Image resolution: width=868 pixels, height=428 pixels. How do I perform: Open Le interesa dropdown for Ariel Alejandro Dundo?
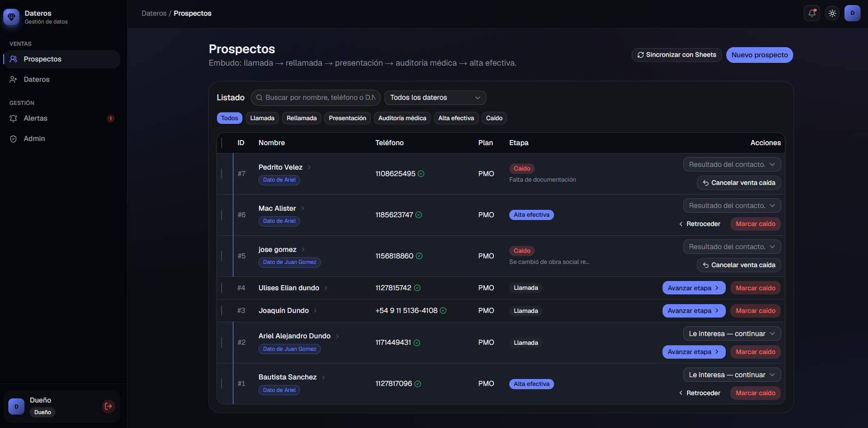pos(732,334)
